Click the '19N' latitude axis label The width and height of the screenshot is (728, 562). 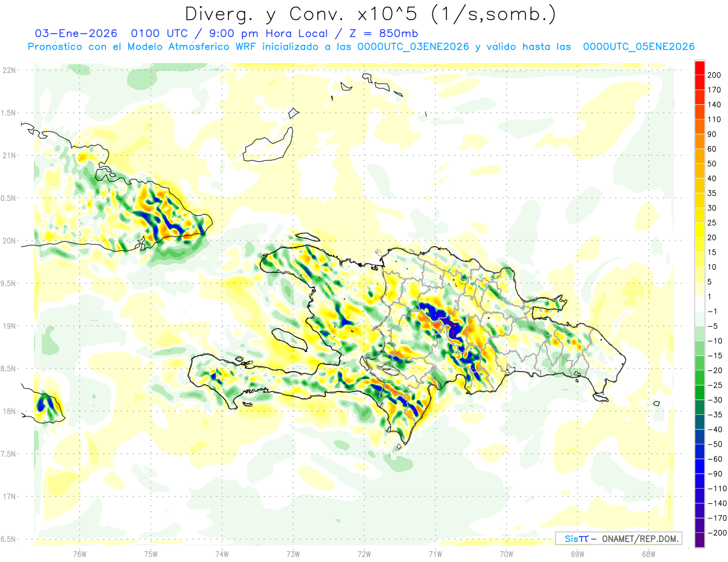[x=9, y=326]
